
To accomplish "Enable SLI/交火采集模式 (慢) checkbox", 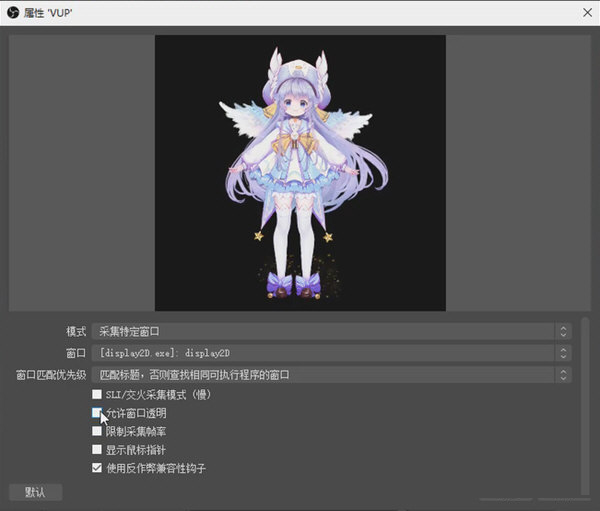I will tap(97, 394).
